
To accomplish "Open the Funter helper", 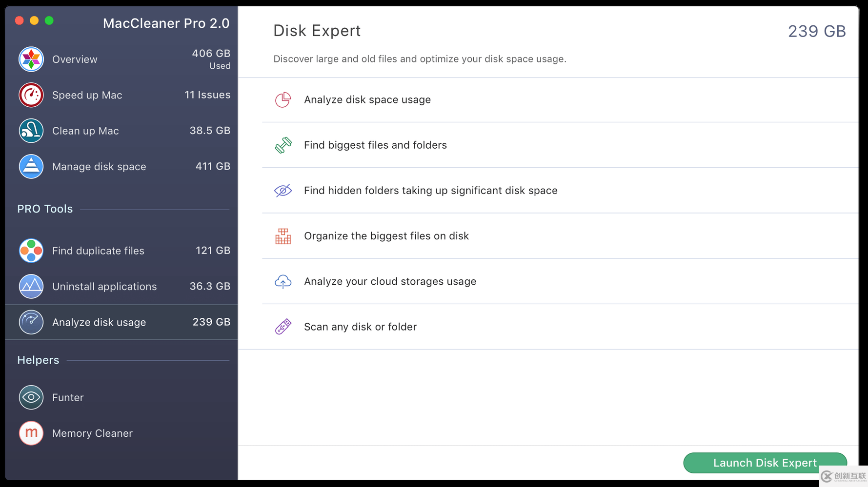I will 121,397.
